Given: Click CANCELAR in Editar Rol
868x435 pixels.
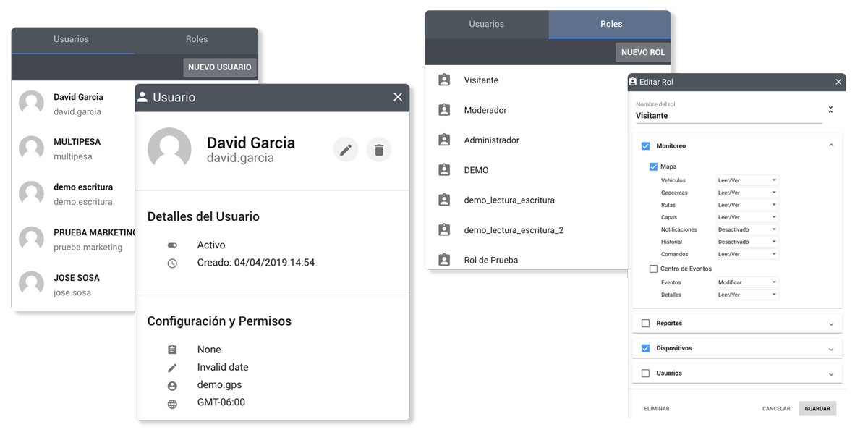Looking at the screenshot, I should coord(776,409).
